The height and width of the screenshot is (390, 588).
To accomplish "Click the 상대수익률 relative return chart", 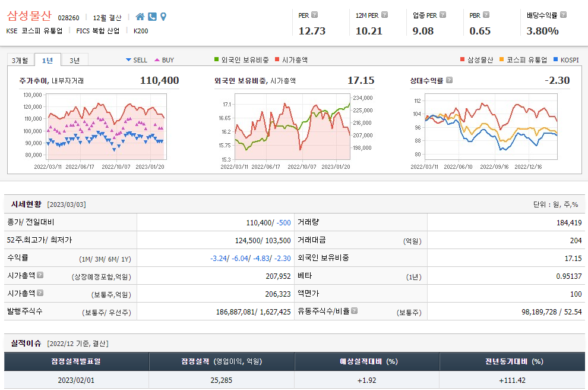I will [x=491, y=127].
